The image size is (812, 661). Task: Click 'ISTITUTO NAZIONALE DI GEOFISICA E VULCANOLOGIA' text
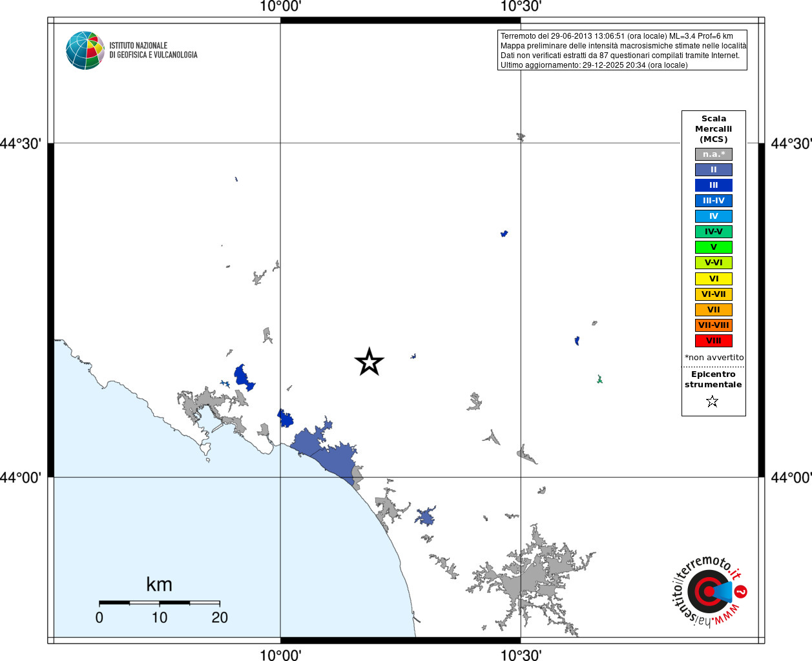point(153,50)
